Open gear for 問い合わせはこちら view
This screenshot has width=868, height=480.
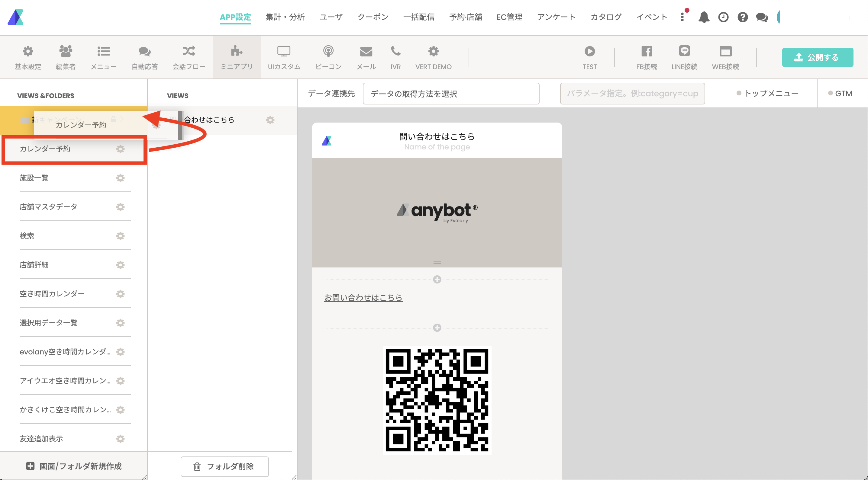[270, 120]
